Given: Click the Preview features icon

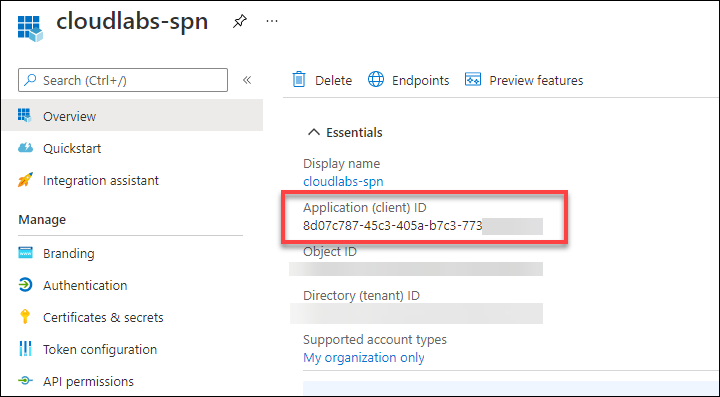Looking at the screenshot, I should click(473, 80).
